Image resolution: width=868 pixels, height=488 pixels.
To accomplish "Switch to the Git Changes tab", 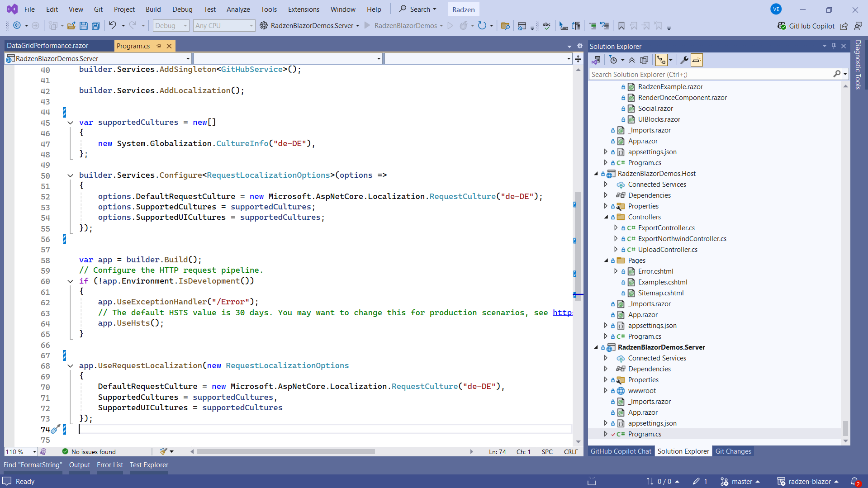I will [733, 451].
